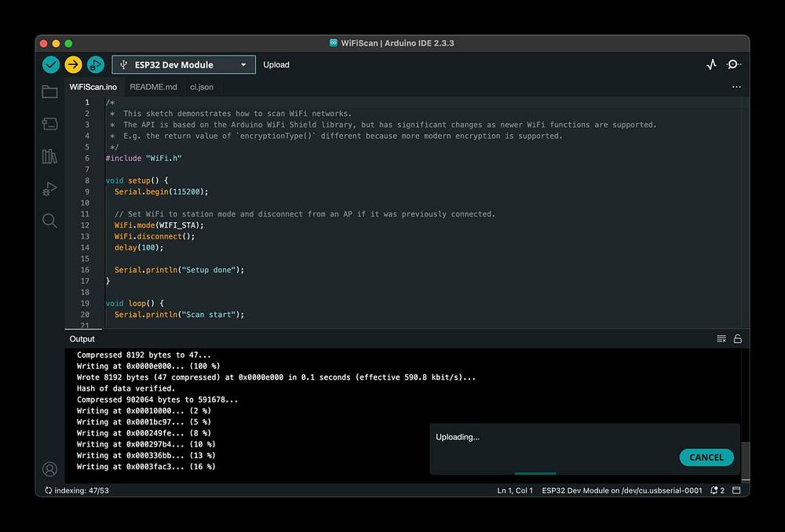Image resolution: width=785 pixels, height=532 pixels.
Task: Toggle the bottom panel icon in status bar
Action: (736, 490)
